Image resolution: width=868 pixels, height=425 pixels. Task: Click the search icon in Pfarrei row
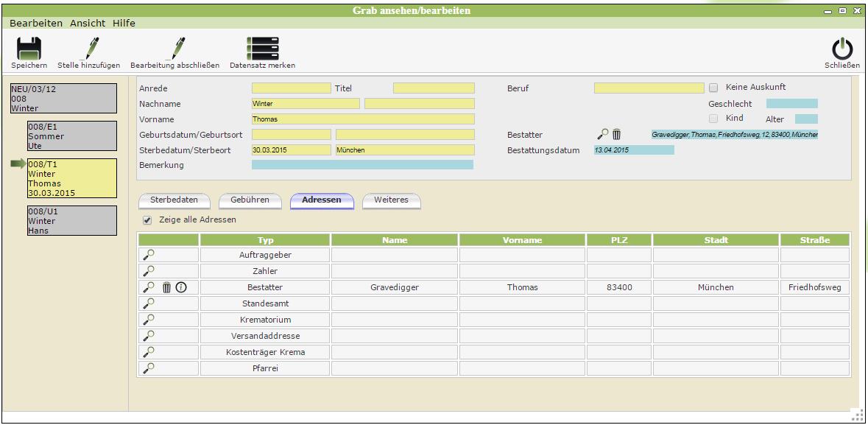pos(149,368)
